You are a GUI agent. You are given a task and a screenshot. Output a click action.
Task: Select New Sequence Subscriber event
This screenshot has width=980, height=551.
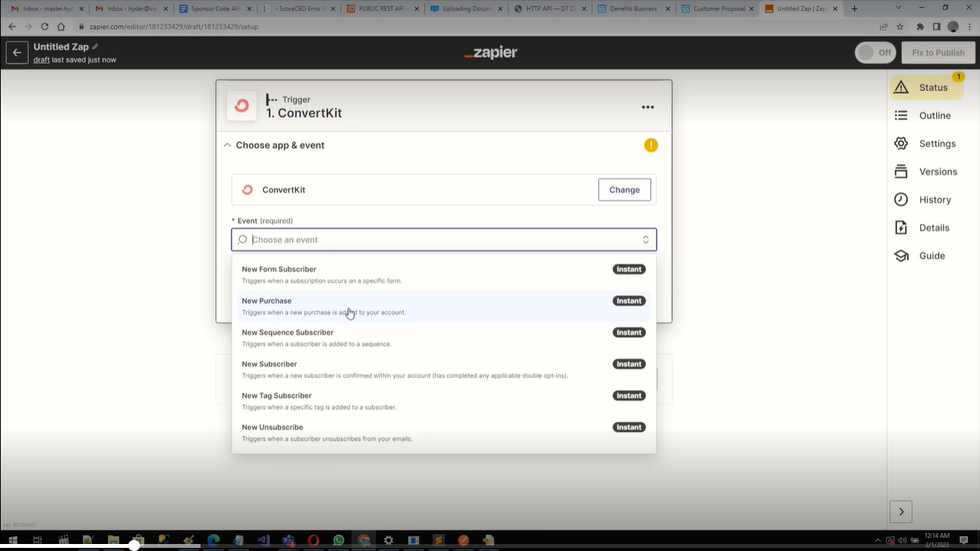click(444, 338)
